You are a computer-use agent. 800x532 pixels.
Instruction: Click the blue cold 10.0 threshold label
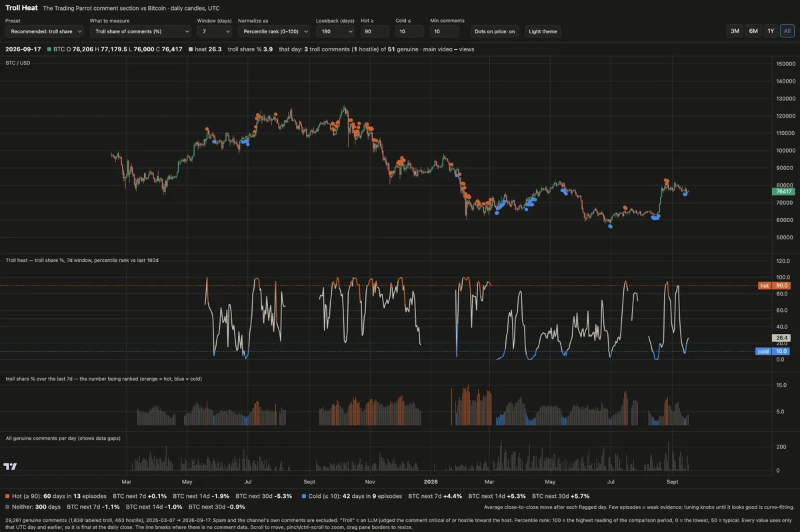click(773, 351)
